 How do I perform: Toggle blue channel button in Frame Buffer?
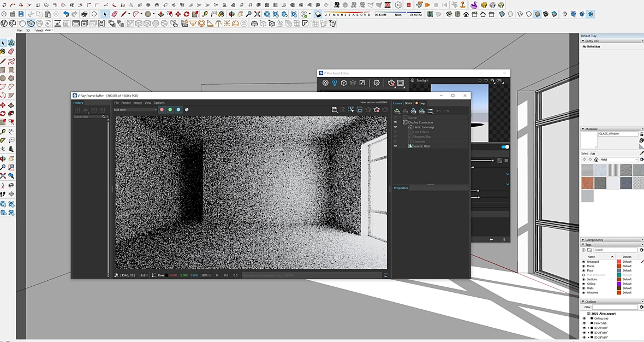click(178, 110)
